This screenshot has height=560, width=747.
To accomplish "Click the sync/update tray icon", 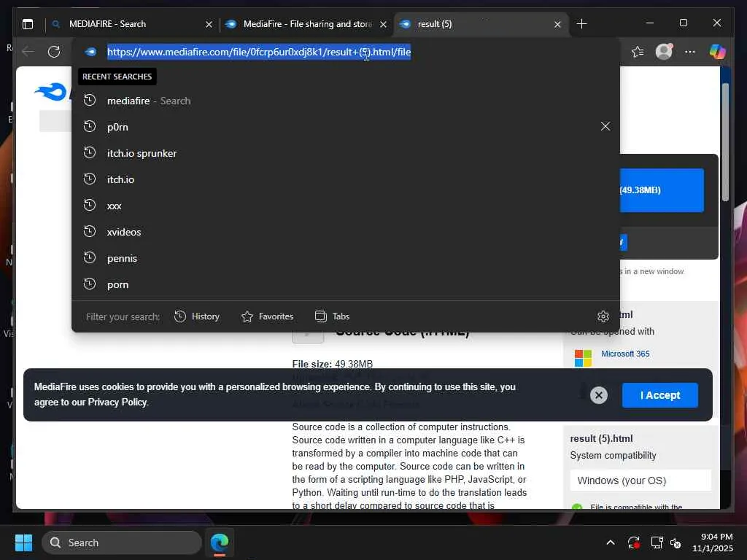I will [x=634, y=542].
